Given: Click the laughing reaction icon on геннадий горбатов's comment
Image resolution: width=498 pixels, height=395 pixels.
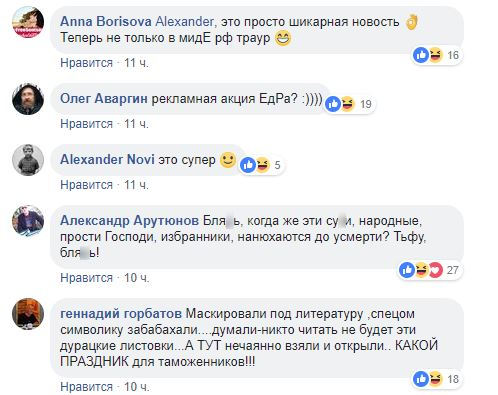Looking at the screenshot, I should (x=435, y=379).
